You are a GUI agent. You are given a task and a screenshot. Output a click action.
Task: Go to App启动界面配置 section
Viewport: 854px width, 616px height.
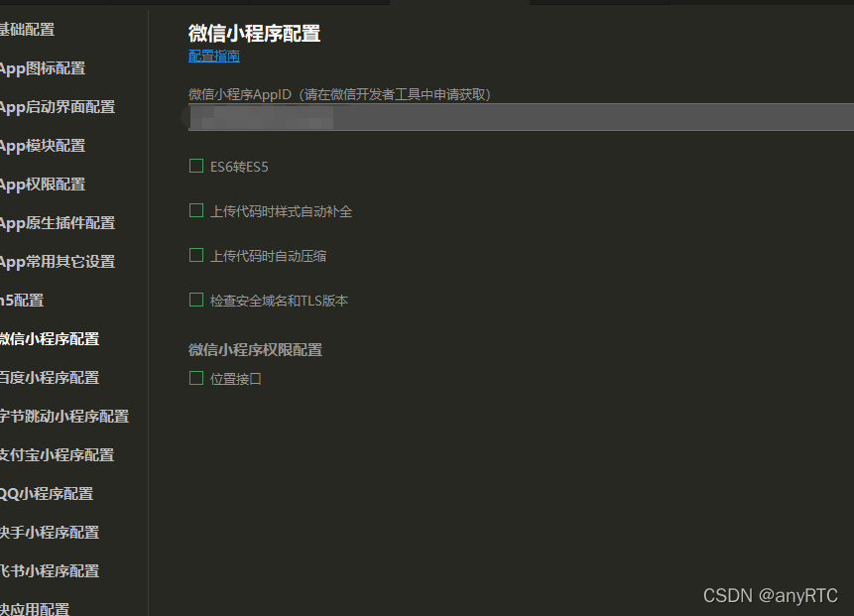(58, 107)
